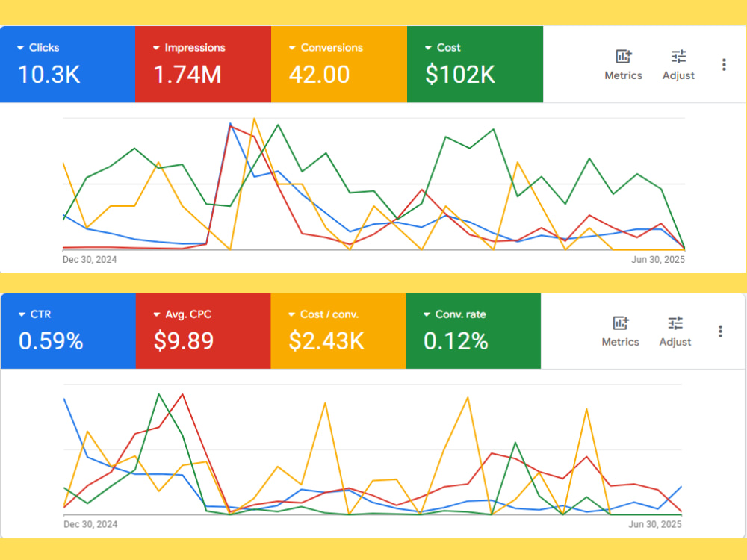Select the 1.74M impressions value
747x560 pixels.
[187, 75]
